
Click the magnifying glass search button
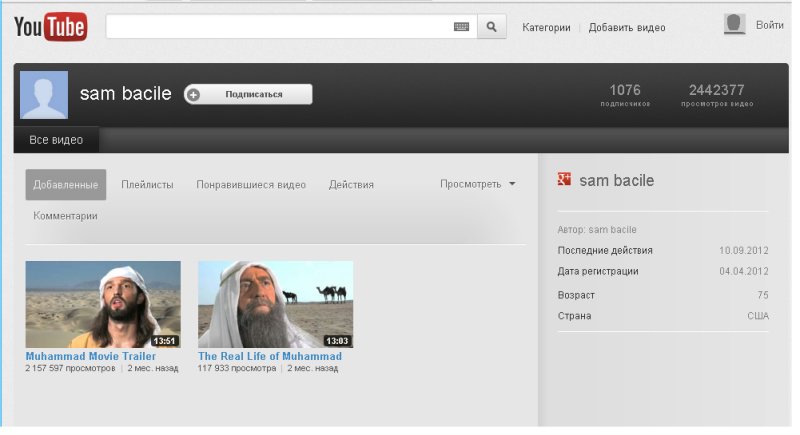(x=491, y=27)
